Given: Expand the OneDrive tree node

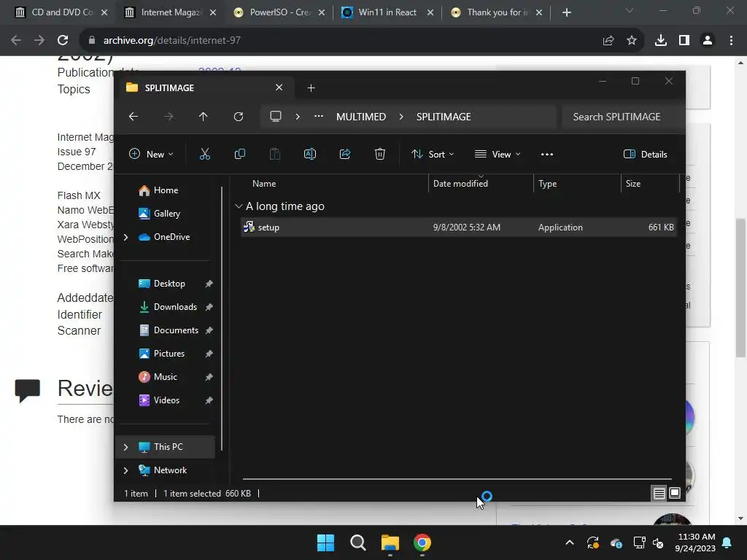Looking at the screenshot, I should 125,237.
